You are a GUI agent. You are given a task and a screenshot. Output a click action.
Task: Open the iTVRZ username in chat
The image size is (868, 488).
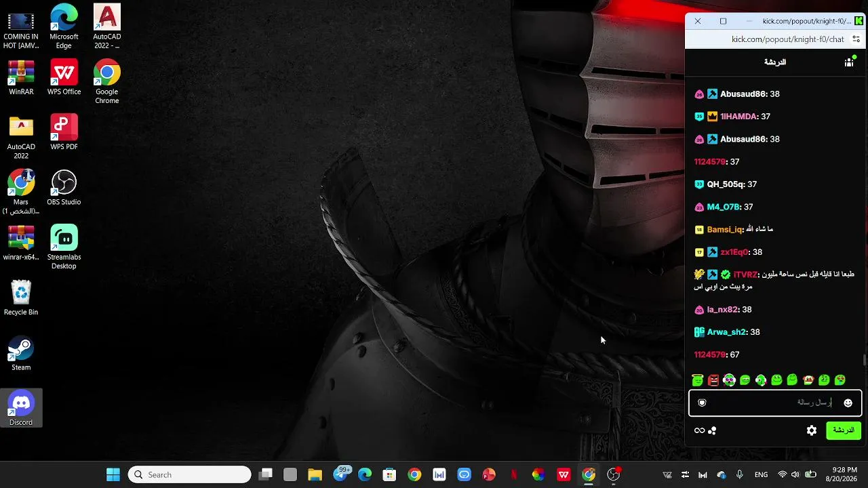coord(745,274)
